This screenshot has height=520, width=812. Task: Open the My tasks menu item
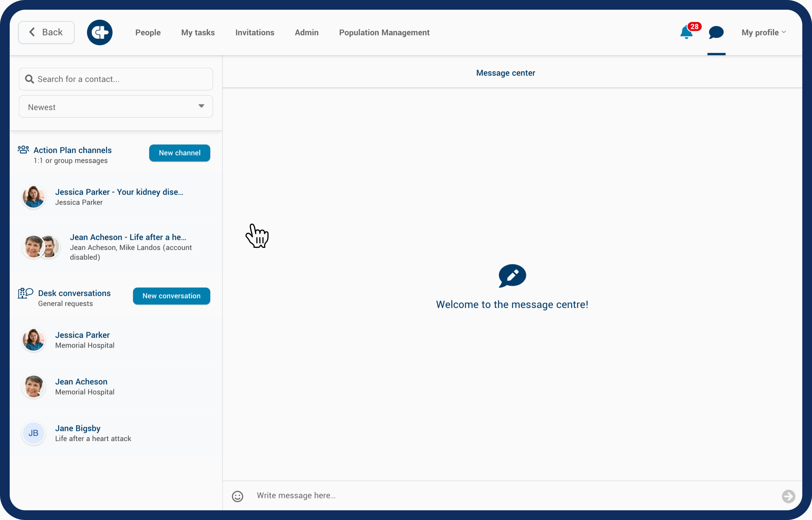pyautogui.click(x=198, y=32)
